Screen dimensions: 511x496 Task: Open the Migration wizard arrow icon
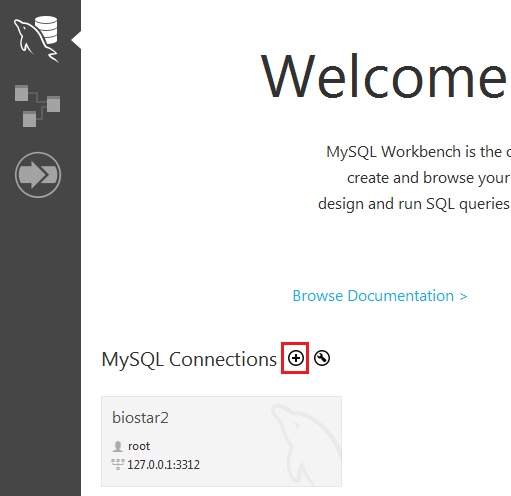[38, 175]
